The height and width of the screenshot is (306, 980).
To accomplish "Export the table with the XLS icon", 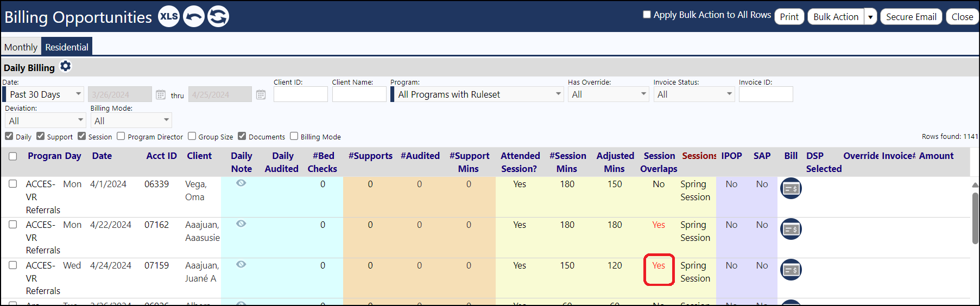I will tap(169, 16).
